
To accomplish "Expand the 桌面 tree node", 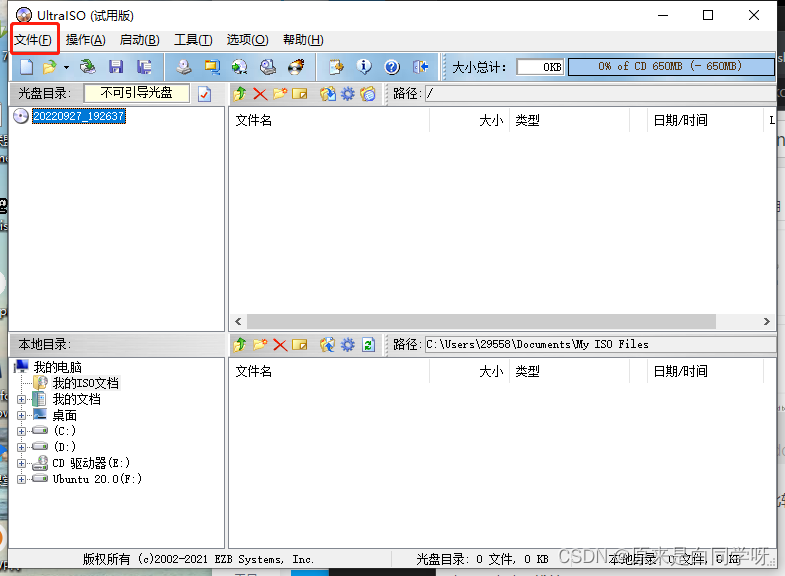I will point(21,415).
